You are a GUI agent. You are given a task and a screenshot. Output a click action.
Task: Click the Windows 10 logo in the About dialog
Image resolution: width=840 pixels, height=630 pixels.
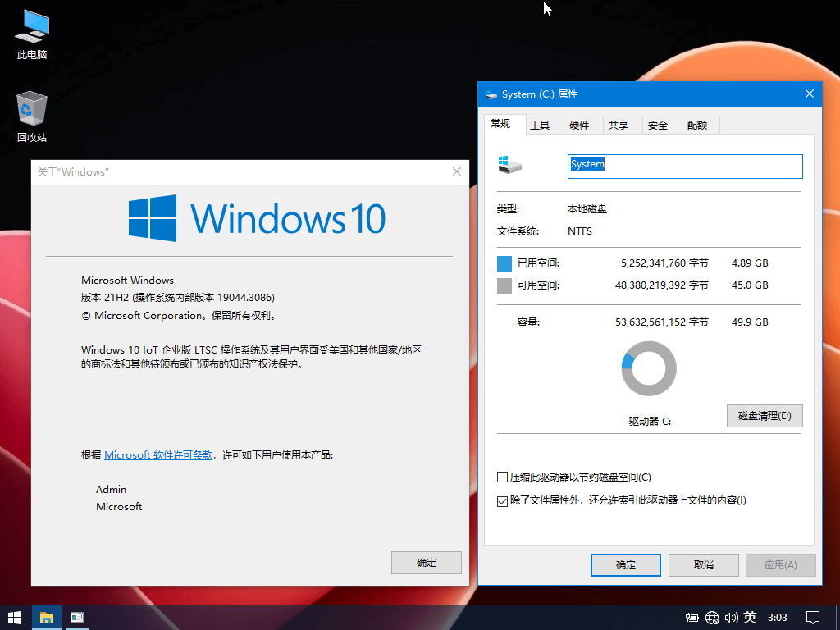point(257,218)
